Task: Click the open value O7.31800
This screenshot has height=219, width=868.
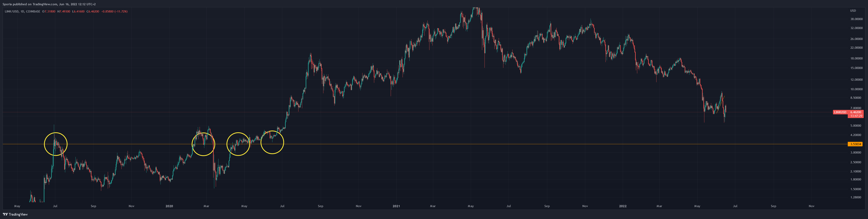Action: pyautogui.click(x=49, y=11)
